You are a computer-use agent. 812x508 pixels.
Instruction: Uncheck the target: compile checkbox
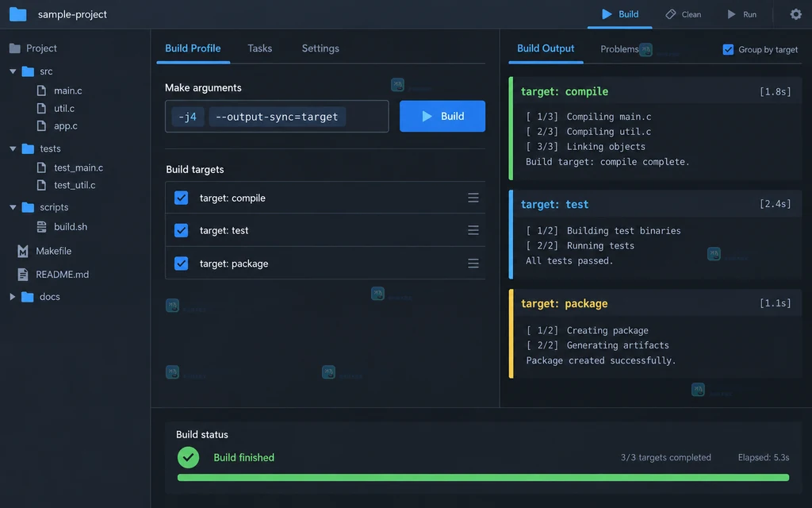pos(182,198)
